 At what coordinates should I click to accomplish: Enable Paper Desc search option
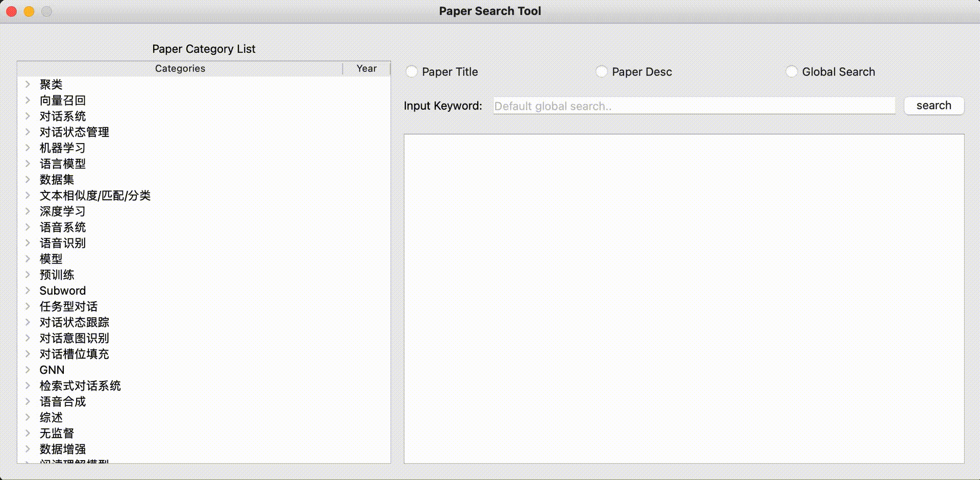601,71
